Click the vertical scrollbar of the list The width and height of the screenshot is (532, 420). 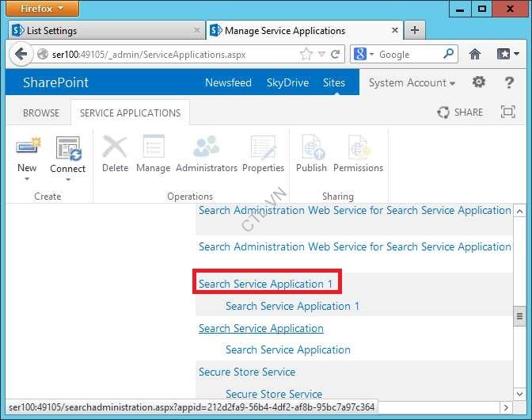coord(519,317)
